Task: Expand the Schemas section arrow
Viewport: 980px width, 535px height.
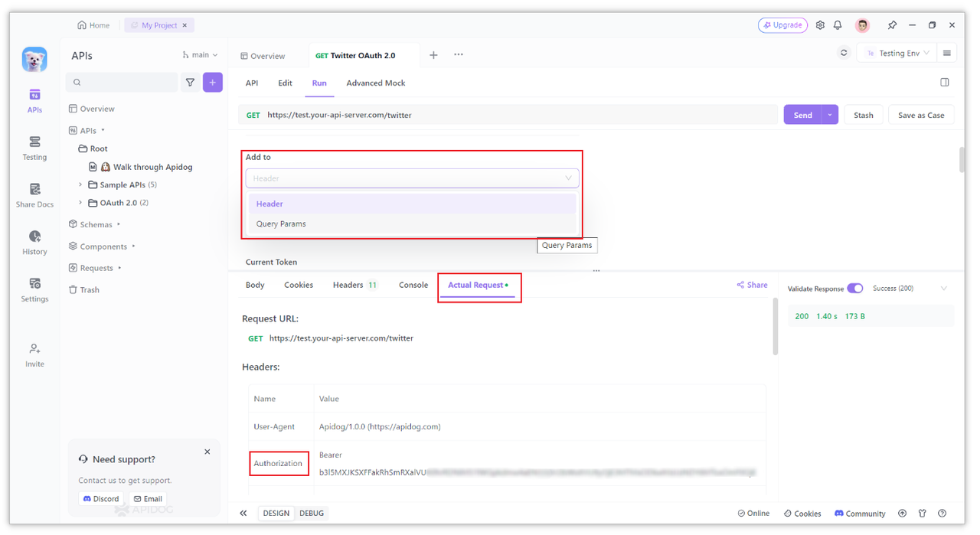Action: [119, 224]
